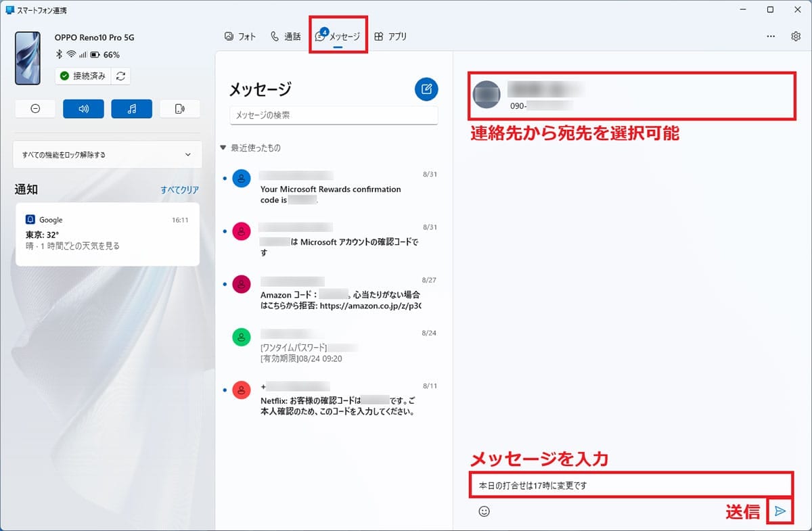Open the Photos tab
Screen dimensions: 812x531
point(240,37)
